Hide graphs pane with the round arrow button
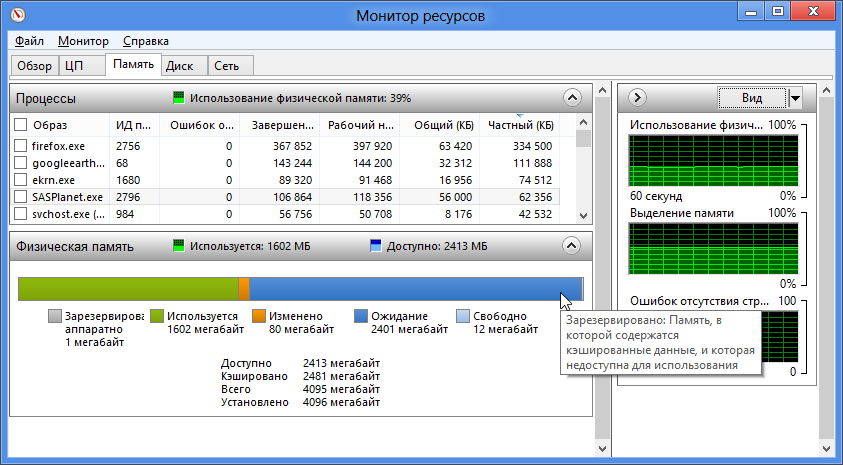The height and width of the screenshot is (465, 843). [638, 98]
